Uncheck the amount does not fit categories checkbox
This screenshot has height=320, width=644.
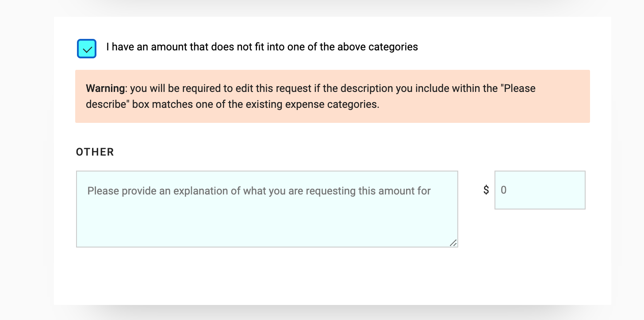[87, 49]
